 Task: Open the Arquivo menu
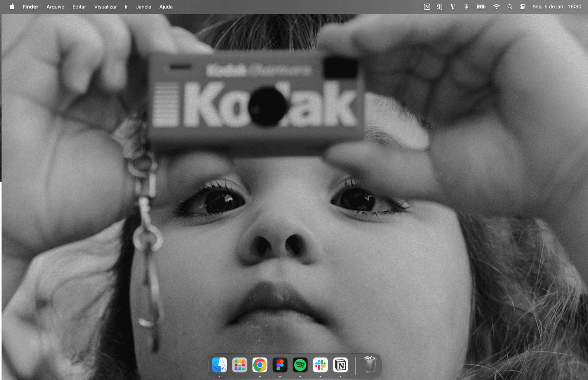pos(55,7)
